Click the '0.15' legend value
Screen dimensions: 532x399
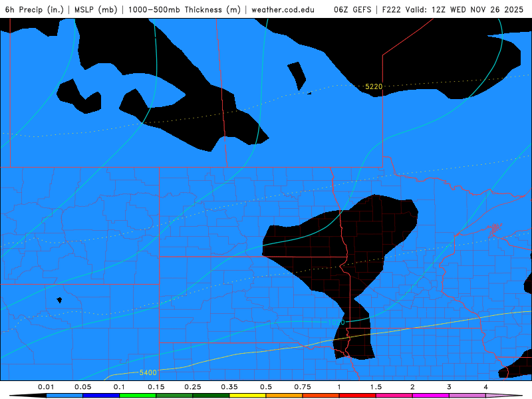(156, 387)
